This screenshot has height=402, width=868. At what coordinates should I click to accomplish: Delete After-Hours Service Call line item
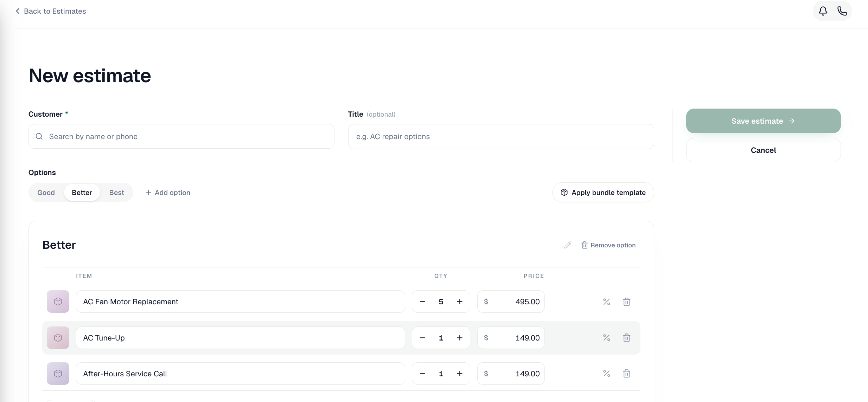click(x=626, y=374)
